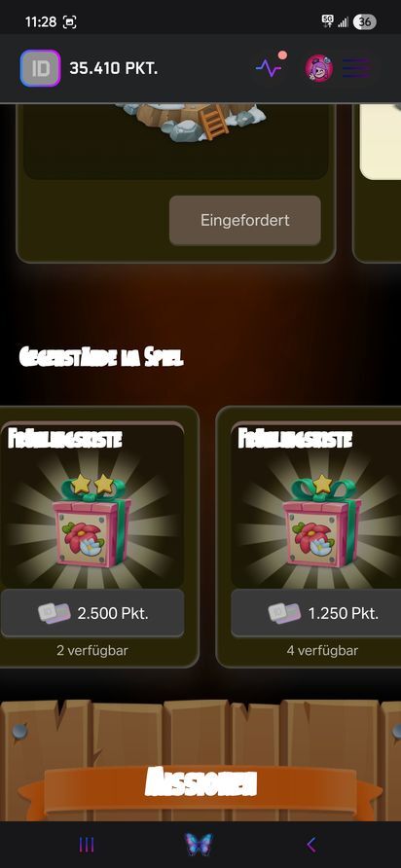
Task: Open the activity pulse icon with notification dot
Action: pos(270,67)
